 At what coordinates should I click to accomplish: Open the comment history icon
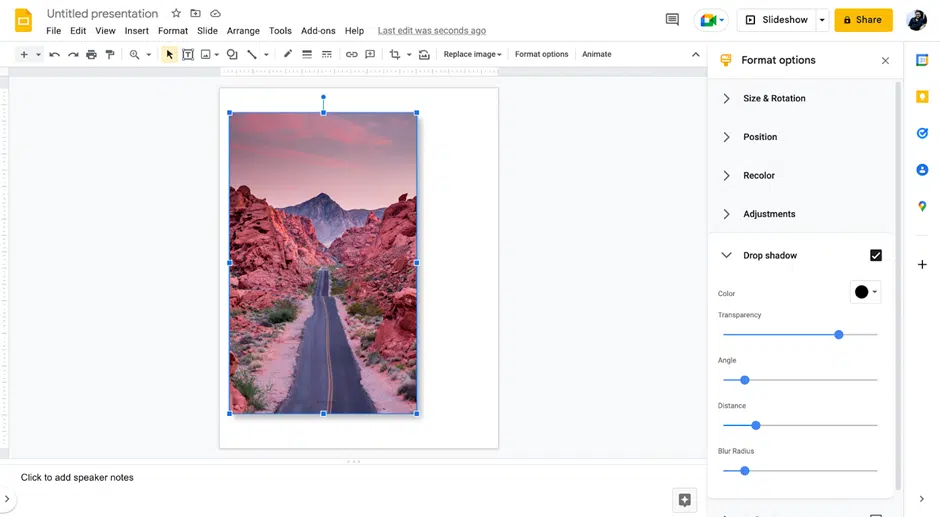pyautogui.click(x=672, y=20)
